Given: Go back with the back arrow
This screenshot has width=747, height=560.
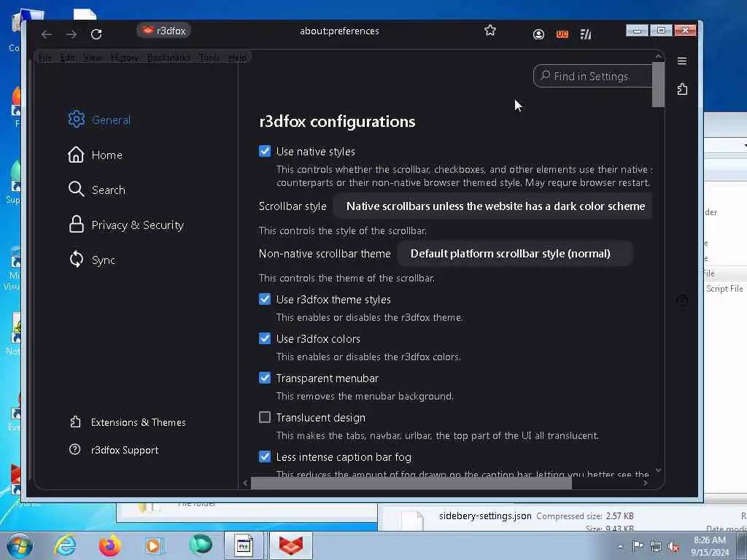Looking at the screenshot, I should click(46, 34).
